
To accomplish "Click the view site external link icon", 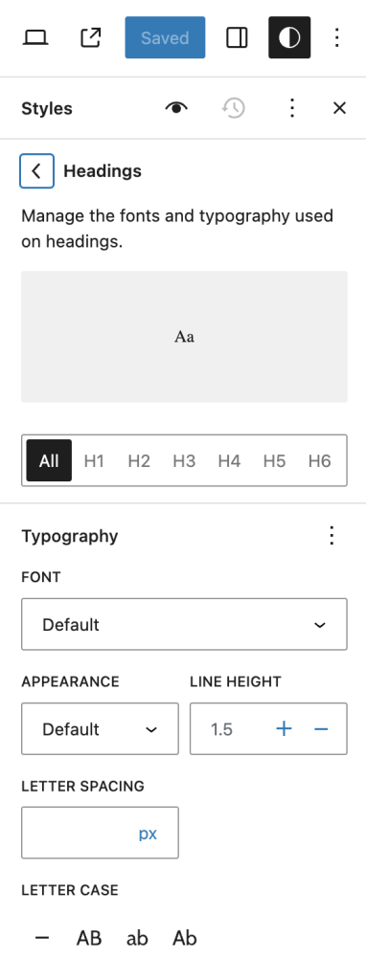I will pyautogui.click(x=91, y=37).
